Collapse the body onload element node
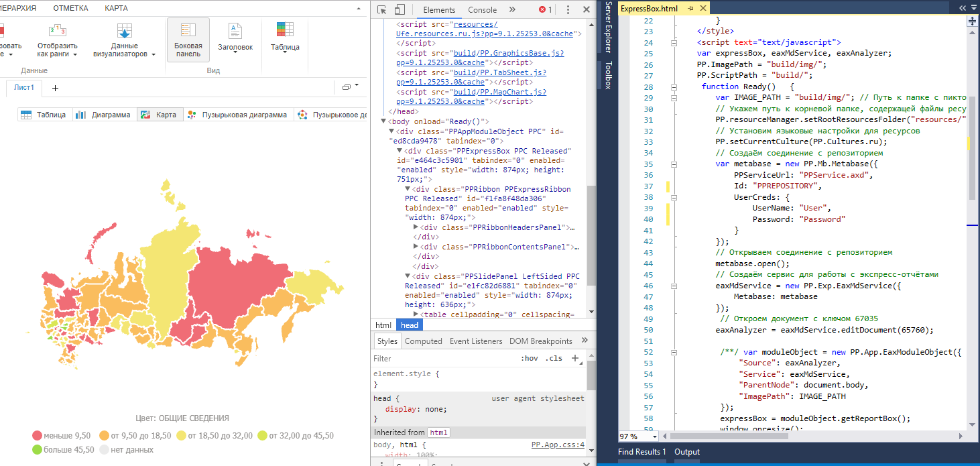 [383, 121]
